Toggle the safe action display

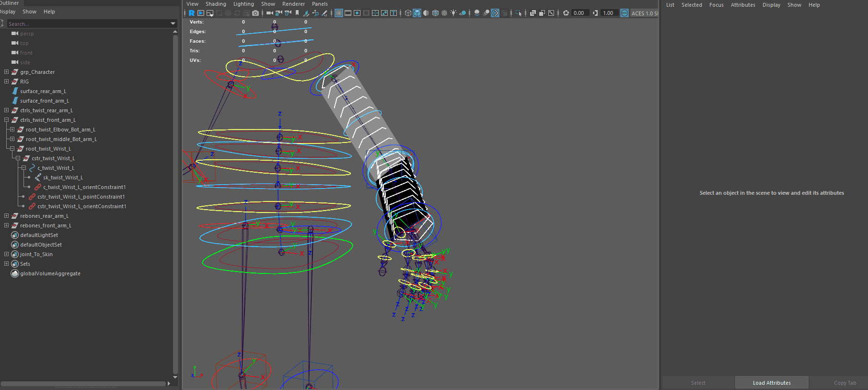384,13
